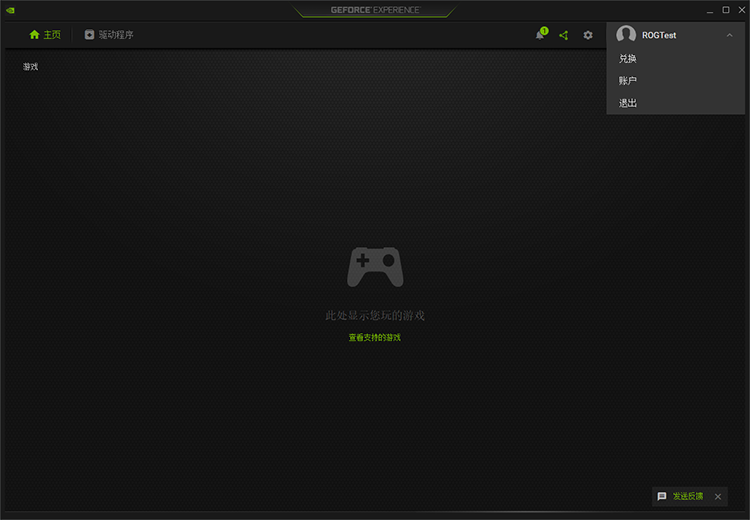
Task: Click the ROGTest username text
Action: tap(659, 35)
